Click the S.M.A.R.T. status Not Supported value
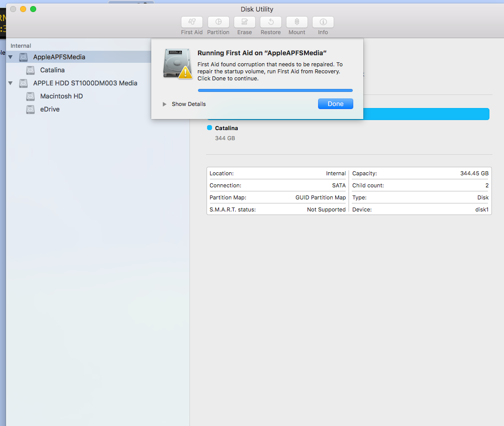This screenshot has width=504, height=426. tap(326, 209)
